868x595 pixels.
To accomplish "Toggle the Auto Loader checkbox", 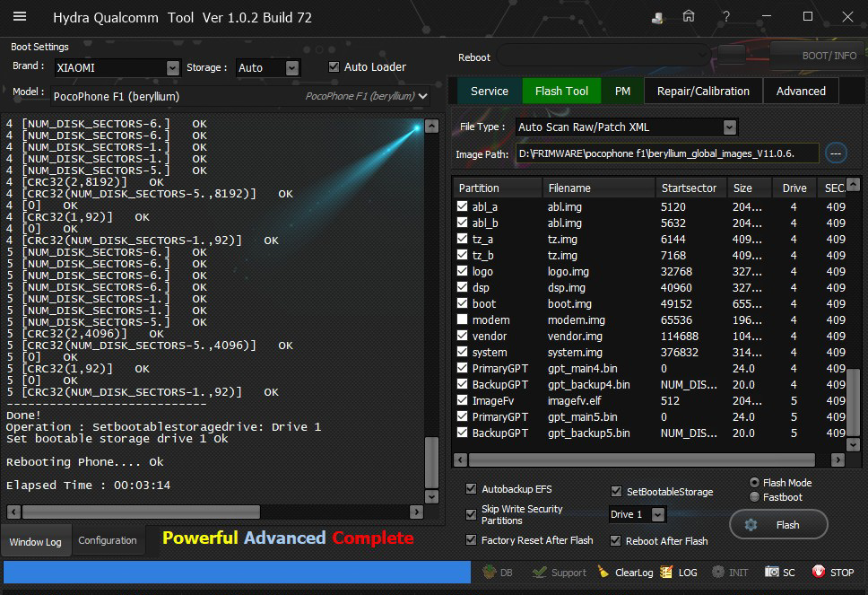I will point(334,66).
